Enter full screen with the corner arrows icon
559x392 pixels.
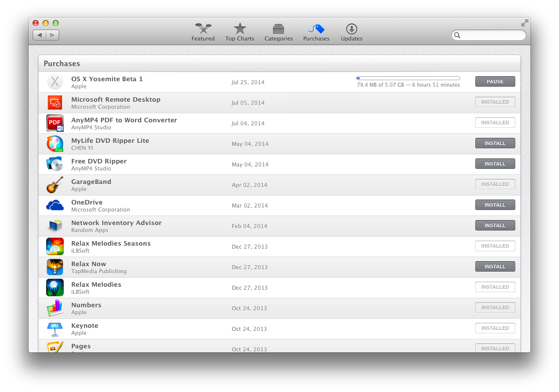pyautogui.click(x=524, y=23)
